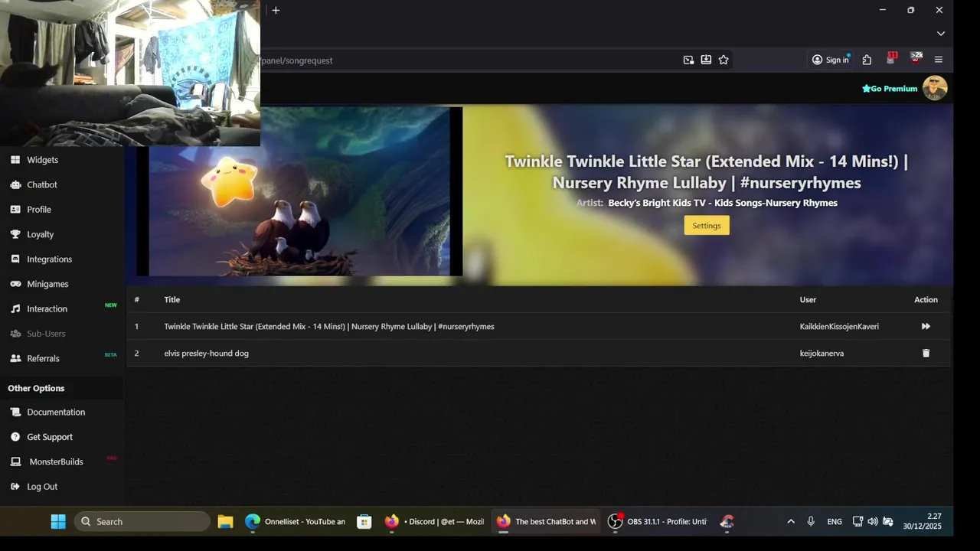Click the microphone tray icon
This screenshot has height=551, width=980.
click(811, 521)
